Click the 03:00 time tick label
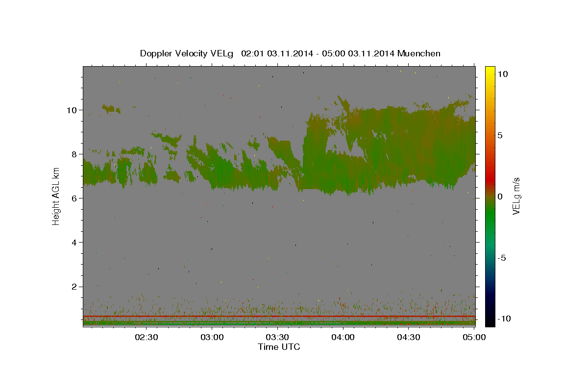 pos(212,337)
